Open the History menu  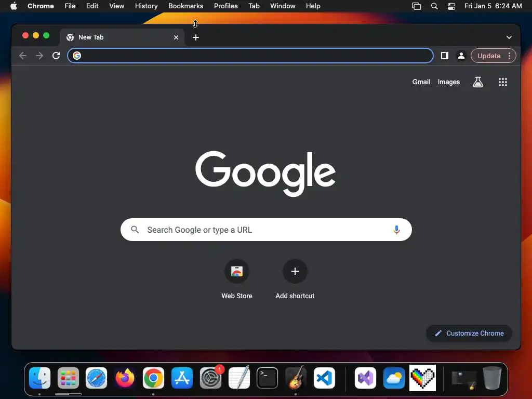[x=146, y=6]
